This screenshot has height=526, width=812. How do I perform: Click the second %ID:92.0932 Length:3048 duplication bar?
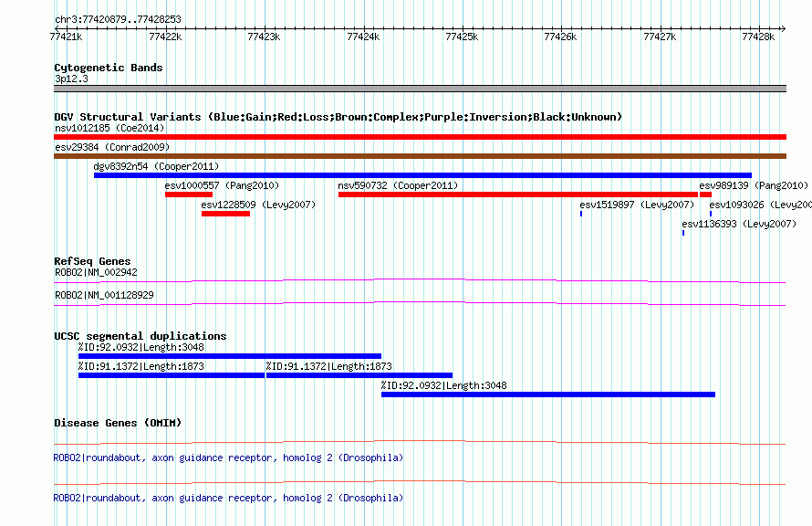tap(548, 394)
